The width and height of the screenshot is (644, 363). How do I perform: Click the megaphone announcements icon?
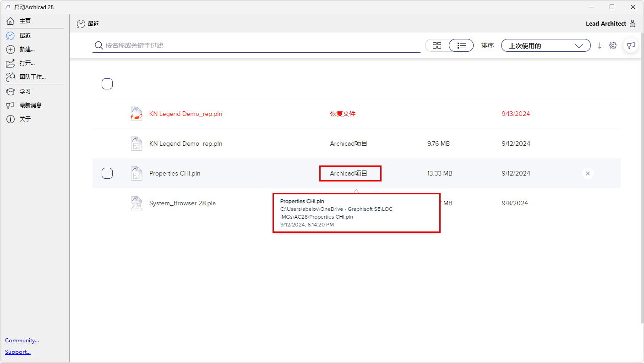631,45
